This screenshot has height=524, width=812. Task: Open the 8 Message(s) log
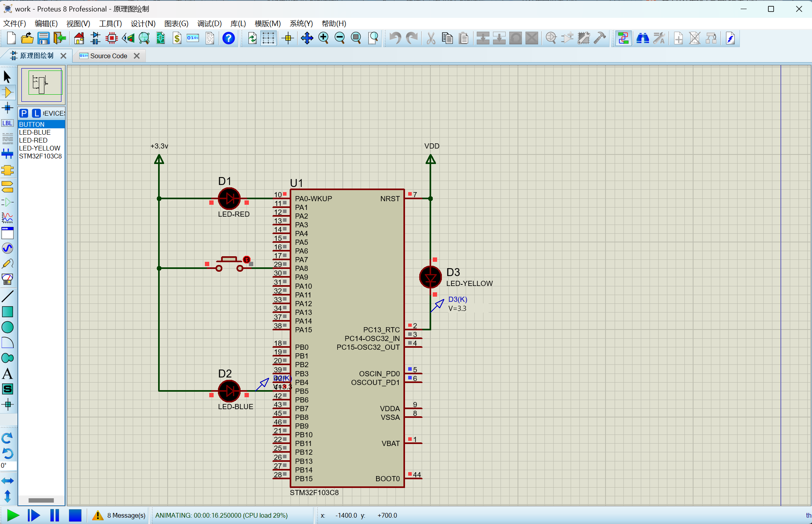(119, 515)
